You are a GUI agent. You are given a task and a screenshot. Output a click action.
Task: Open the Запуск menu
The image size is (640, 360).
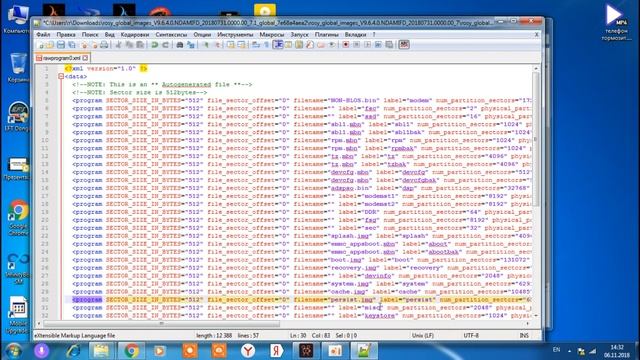pyautogui.click(x=299, y=35)
